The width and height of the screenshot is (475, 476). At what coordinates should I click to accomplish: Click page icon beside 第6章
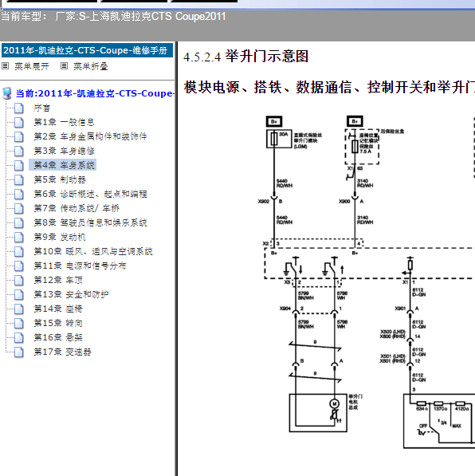(19, 194)
